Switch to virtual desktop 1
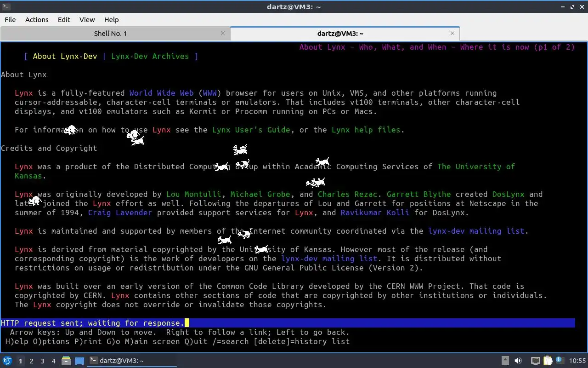The image size is (588, 368). point(20,361)
